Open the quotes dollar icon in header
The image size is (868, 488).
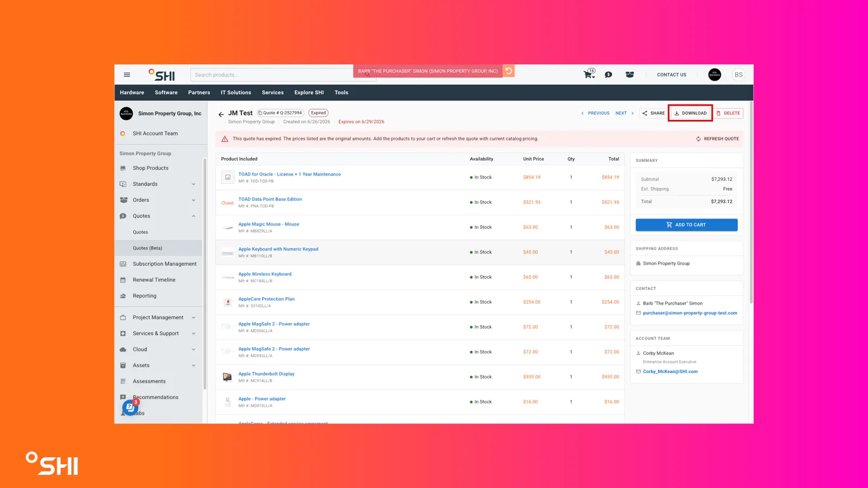(x=609, y=75)
